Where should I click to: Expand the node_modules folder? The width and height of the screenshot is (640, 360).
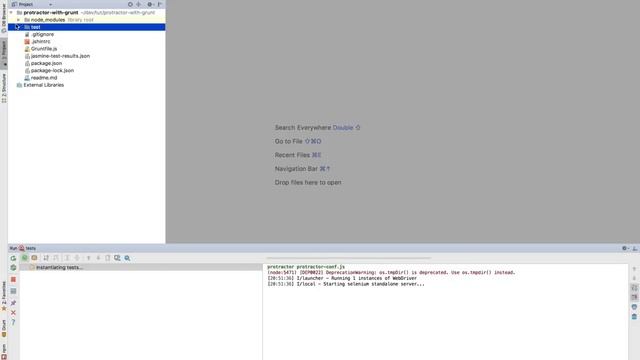coord(18,20)
